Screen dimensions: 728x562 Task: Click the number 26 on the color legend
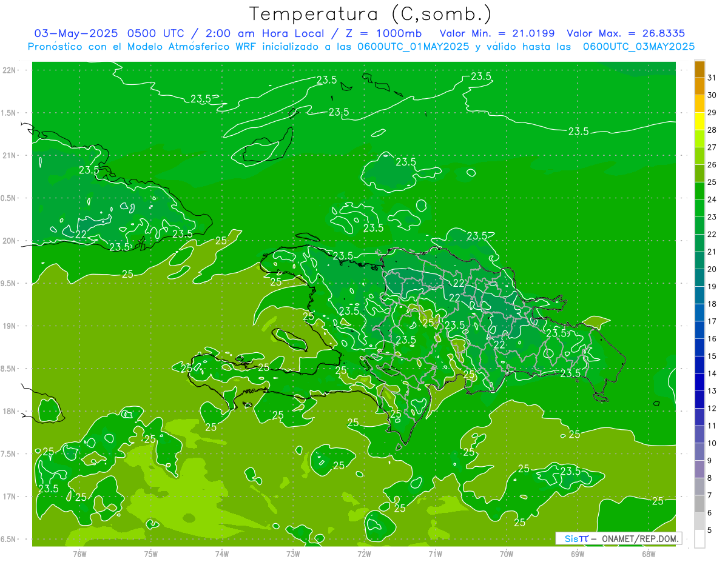click(x=712, y=165)
